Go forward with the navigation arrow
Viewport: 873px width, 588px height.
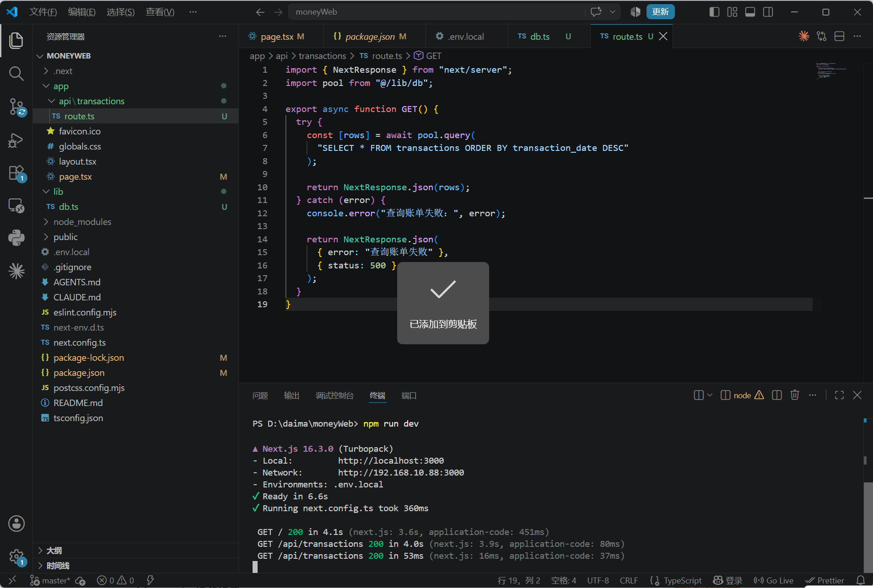tap(278, 12)
